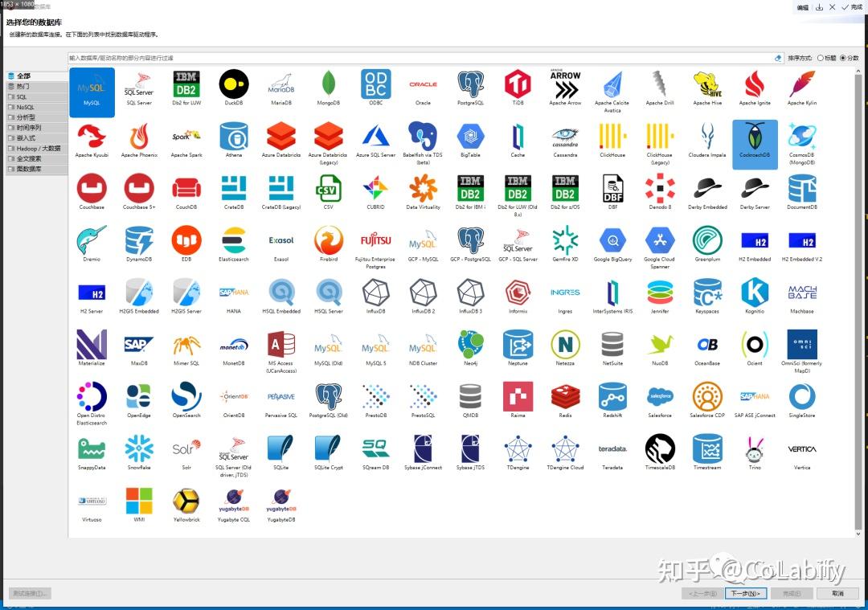868x610 pixels.
Task: Click 取消 cancel button
Action: coord(838,593)
